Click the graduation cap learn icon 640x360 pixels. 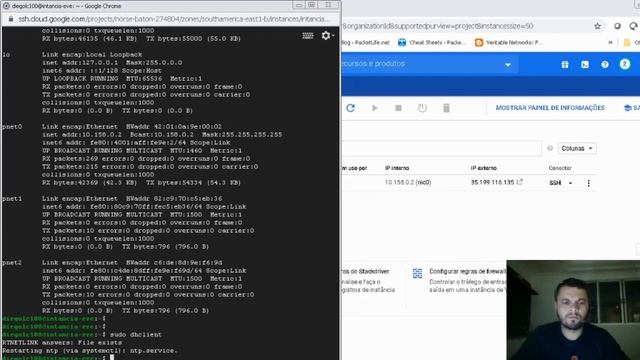[628, 108]
